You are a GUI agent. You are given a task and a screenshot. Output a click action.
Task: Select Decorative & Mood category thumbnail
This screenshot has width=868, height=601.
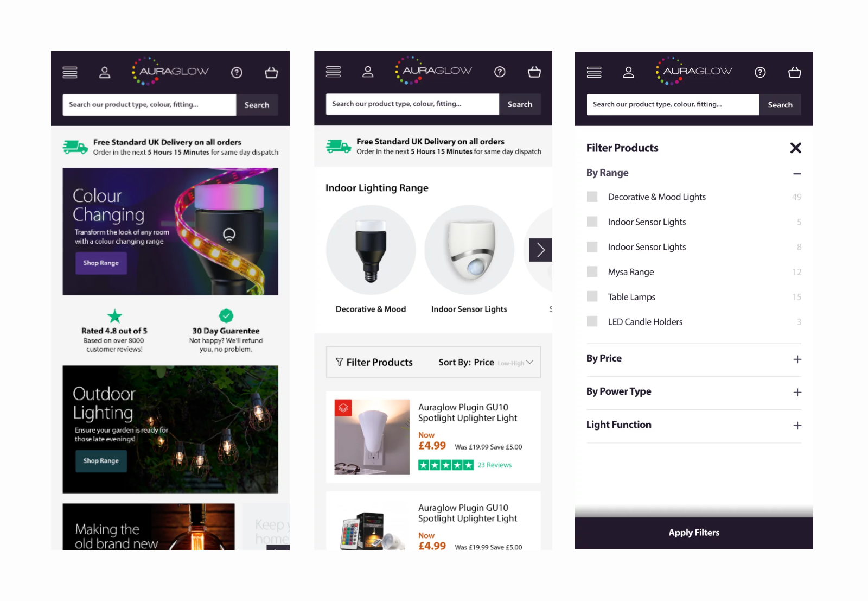371,250
